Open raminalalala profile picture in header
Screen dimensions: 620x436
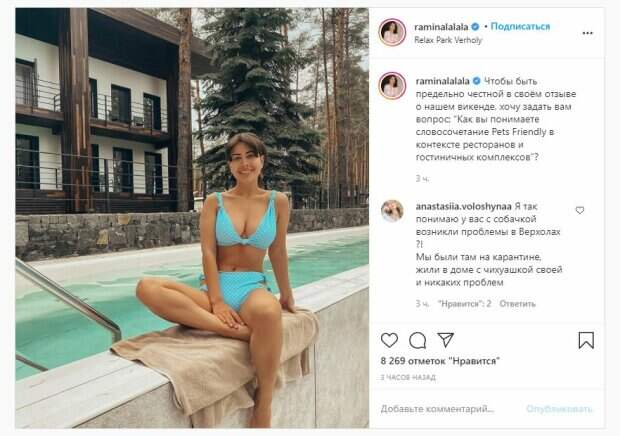(392, 32)
